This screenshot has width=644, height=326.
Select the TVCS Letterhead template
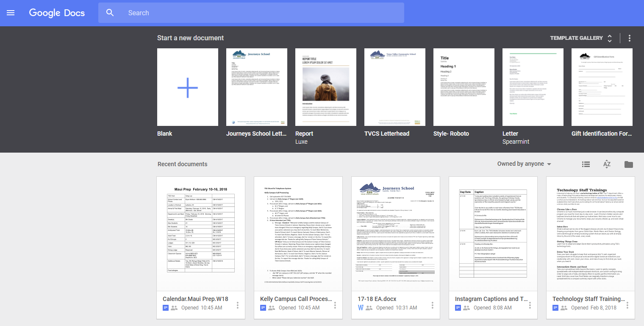pos(394,87)
